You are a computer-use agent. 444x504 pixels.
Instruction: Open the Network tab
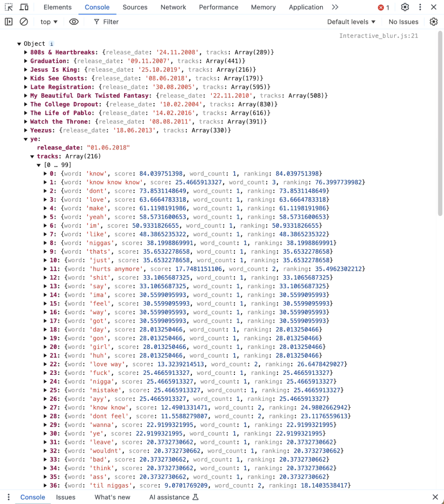point(173,7)
